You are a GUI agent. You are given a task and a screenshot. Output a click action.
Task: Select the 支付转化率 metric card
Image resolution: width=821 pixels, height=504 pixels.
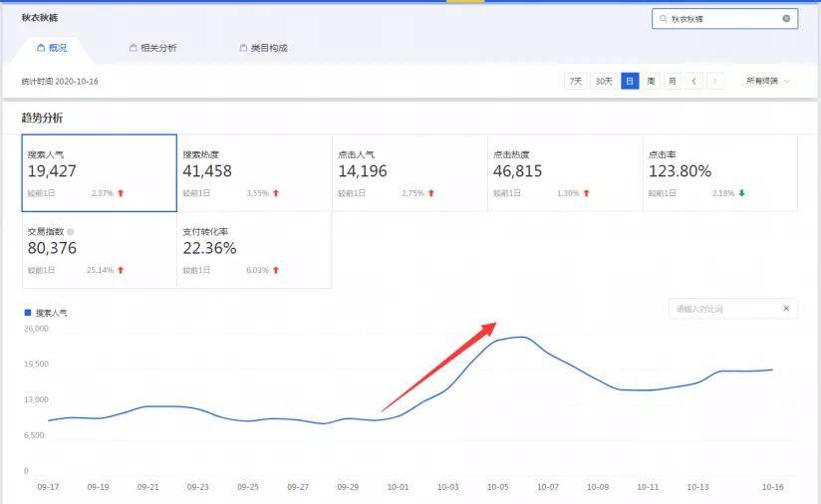pos(254,250)
